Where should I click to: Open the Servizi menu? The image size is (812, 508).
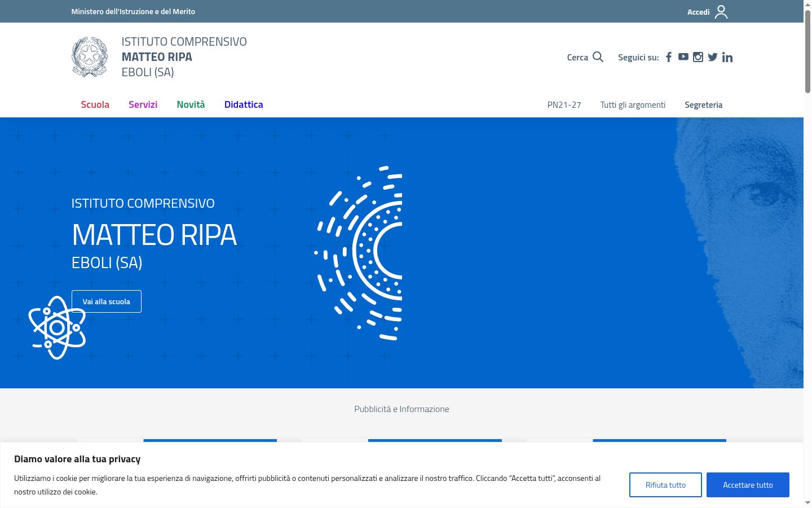pyautogui.click(x=143, y=104)
